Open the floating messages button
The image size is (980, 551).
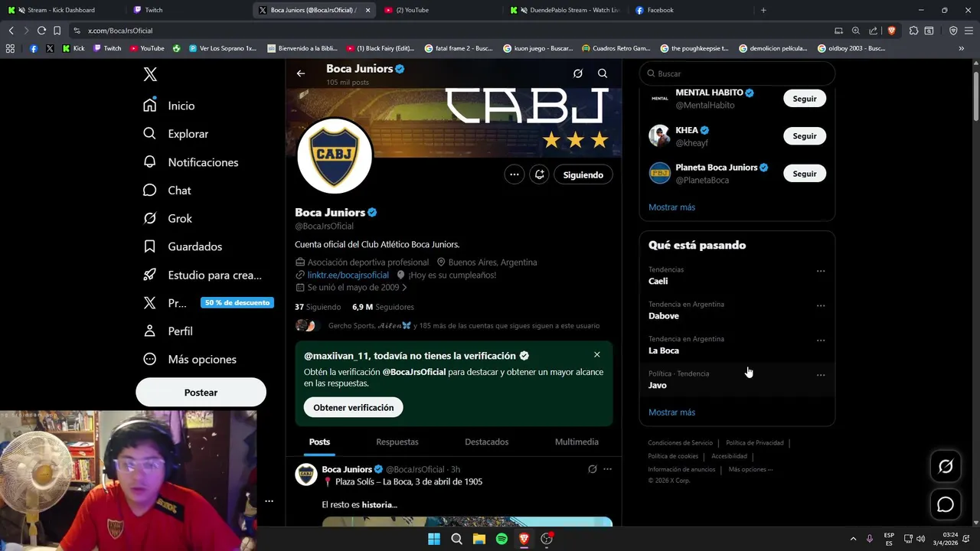946,504
